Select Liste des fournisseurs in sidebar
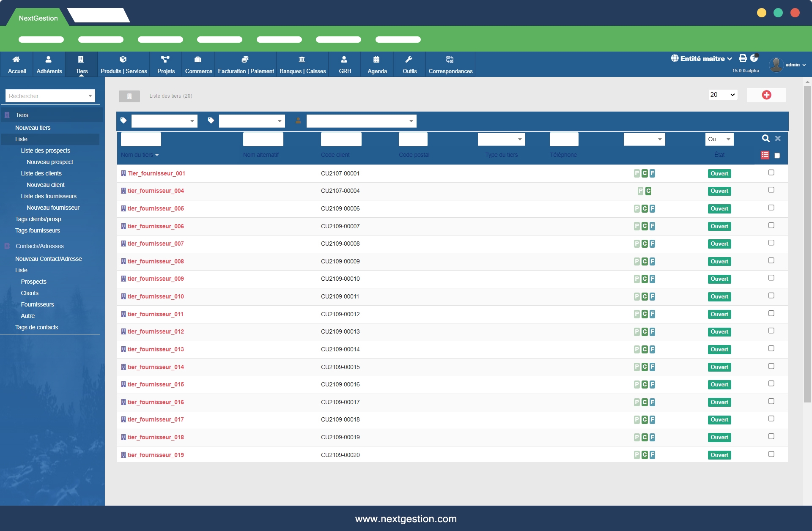 click(x=49, y=196)
